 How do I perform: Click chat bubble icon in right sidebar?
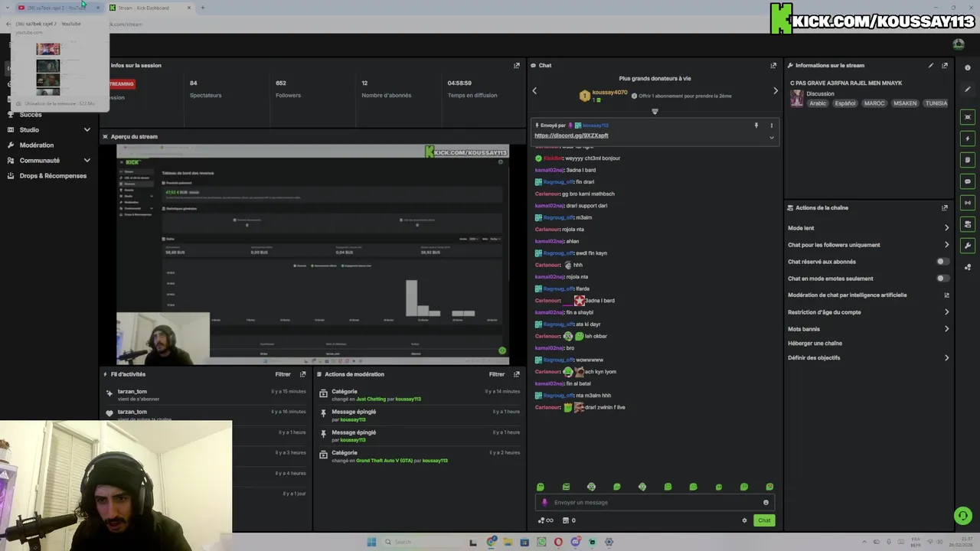click(x=968, y=181)
